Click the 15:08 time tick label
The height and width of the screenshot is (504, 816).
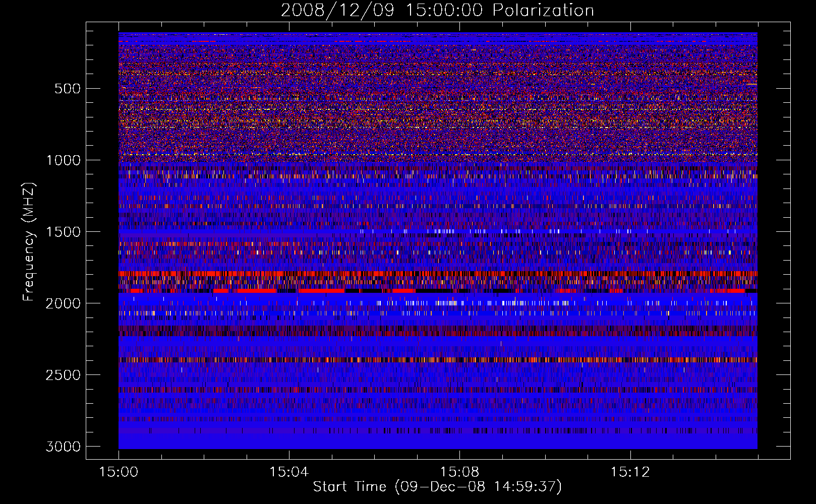pyautogui.click(x=459, y=472)
